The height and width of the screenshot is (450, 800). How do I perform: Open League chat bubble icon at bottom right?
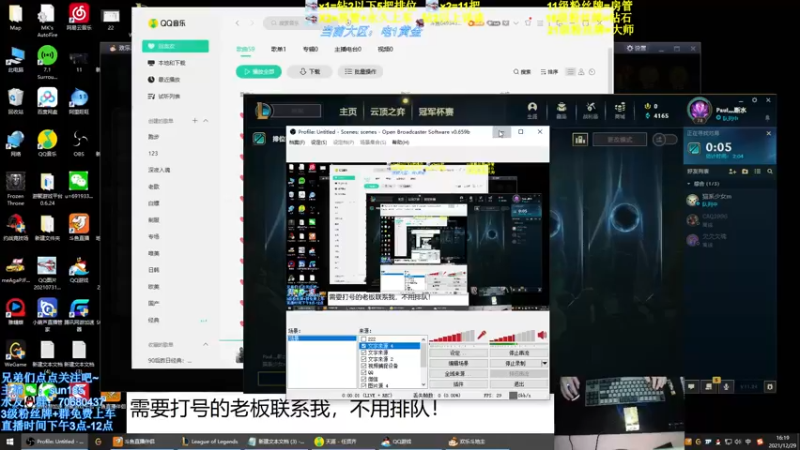[691, 387]
